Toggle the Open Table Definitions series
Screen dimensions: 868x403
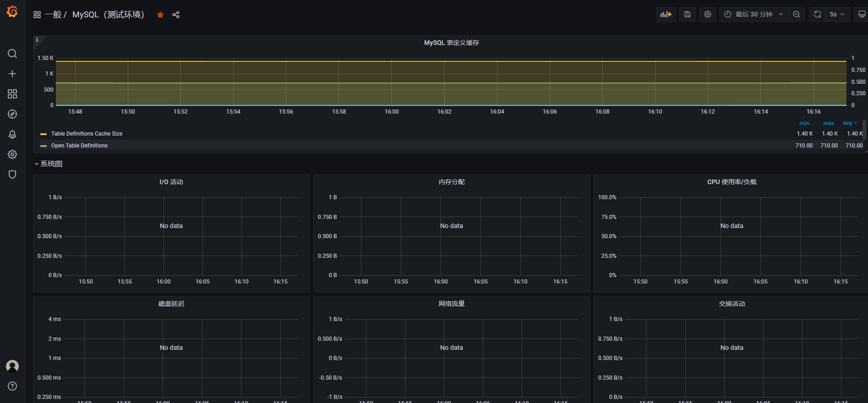(79, 146)
